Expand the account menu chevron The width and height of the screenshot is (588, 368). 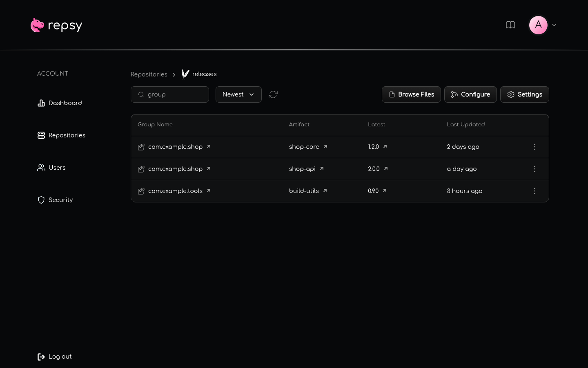pos(554,25)
